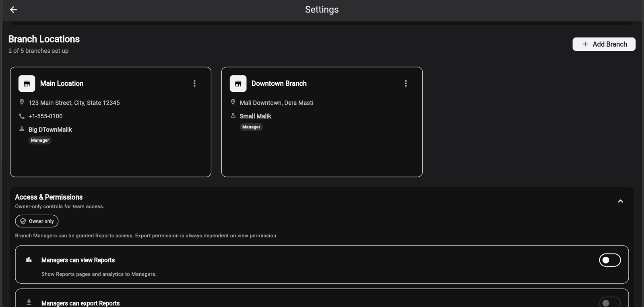Click the Branch Locations heading

(44, 39)
